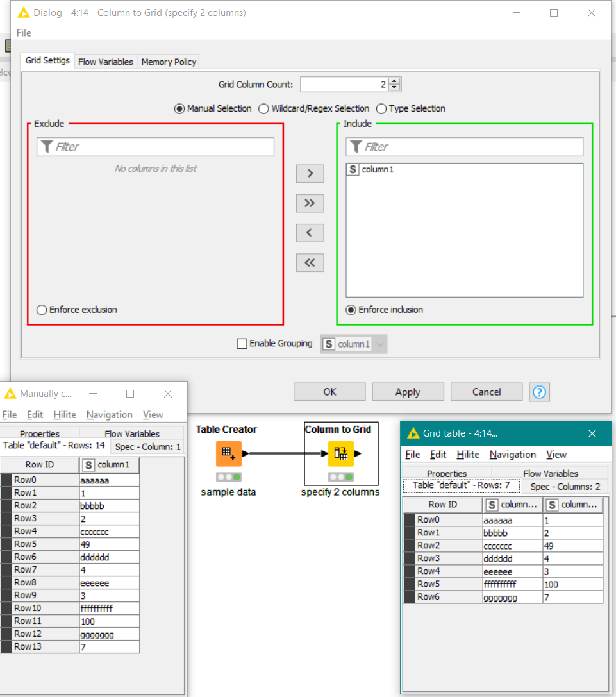Click the double left arrow to exclude all

(310, 262)
